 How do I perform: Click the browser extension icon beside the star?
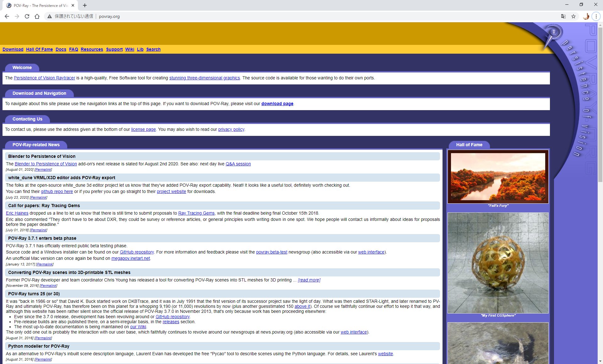tap(586, 16)
